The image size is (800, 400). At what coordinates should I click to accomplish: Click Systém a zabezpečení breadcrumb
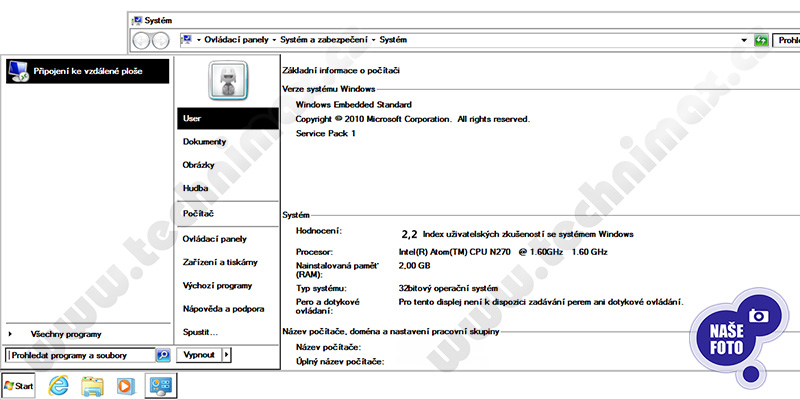point(324,40)
